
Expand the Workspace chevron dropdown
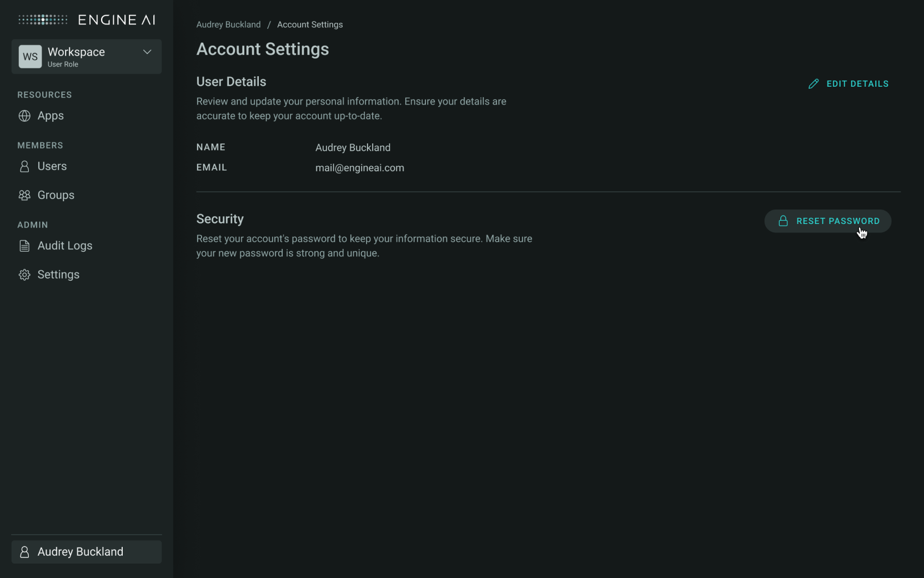click(147, 52)
